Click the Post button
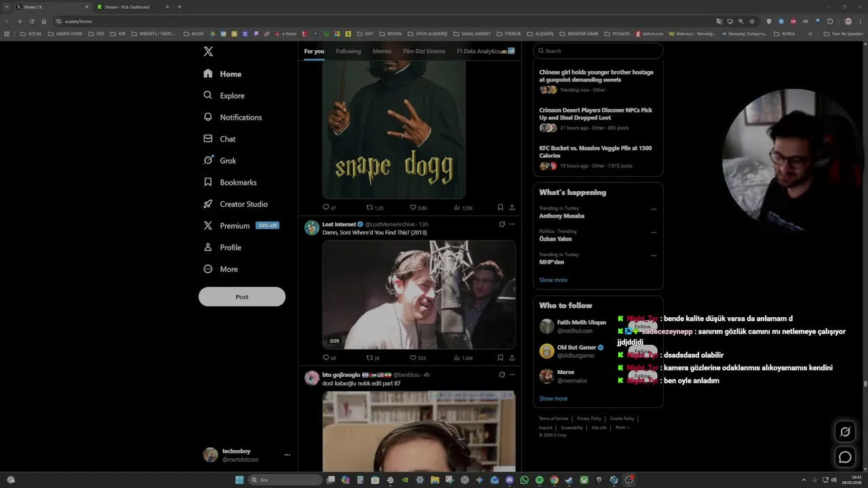The height and width of the screenshot is (488, 868). pos(242,297)
